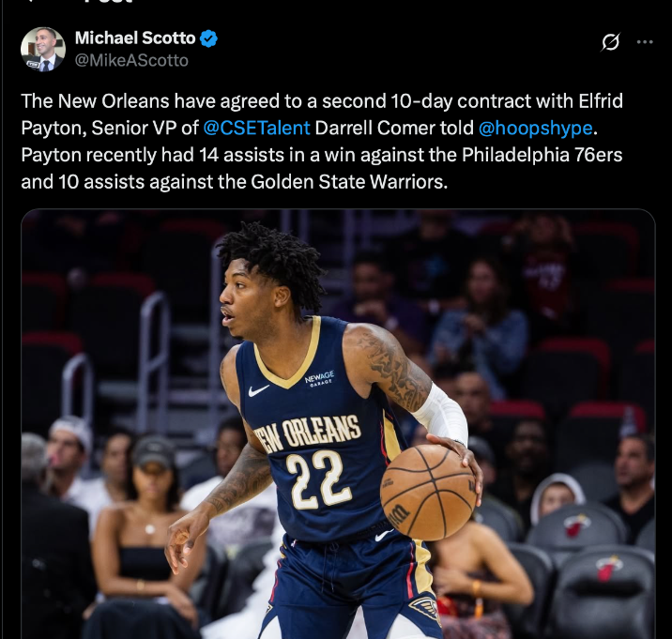This screenshot has height=639, width=672.
Task: Open the Michael Scotto display name
Action: coord(135,38)
